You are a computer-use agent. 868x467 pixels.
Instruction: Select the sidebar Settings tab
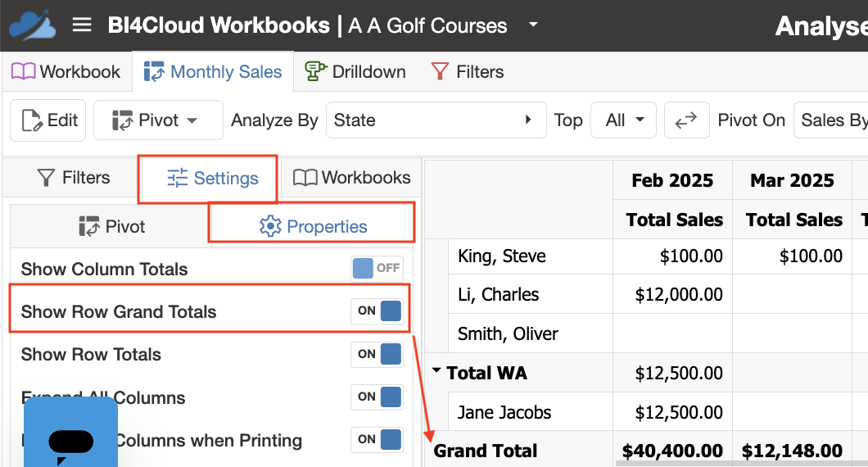coord(213,179)
